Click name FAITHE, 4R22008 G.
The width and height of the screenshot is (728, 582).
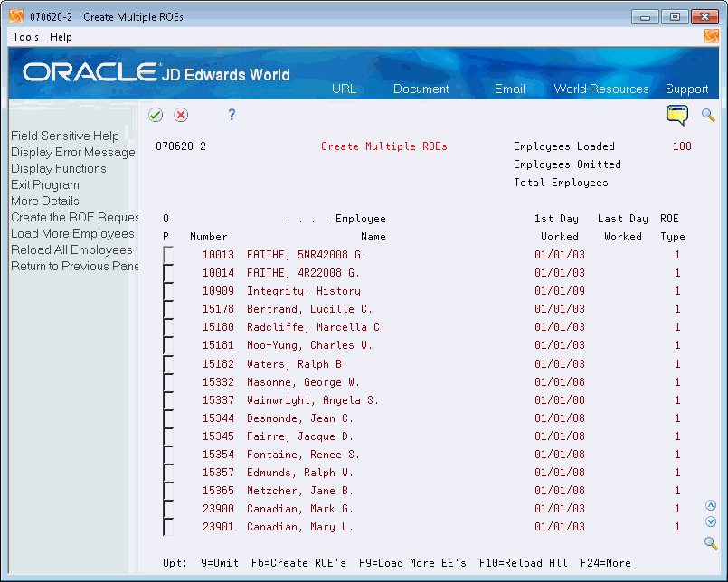point(303,273)
